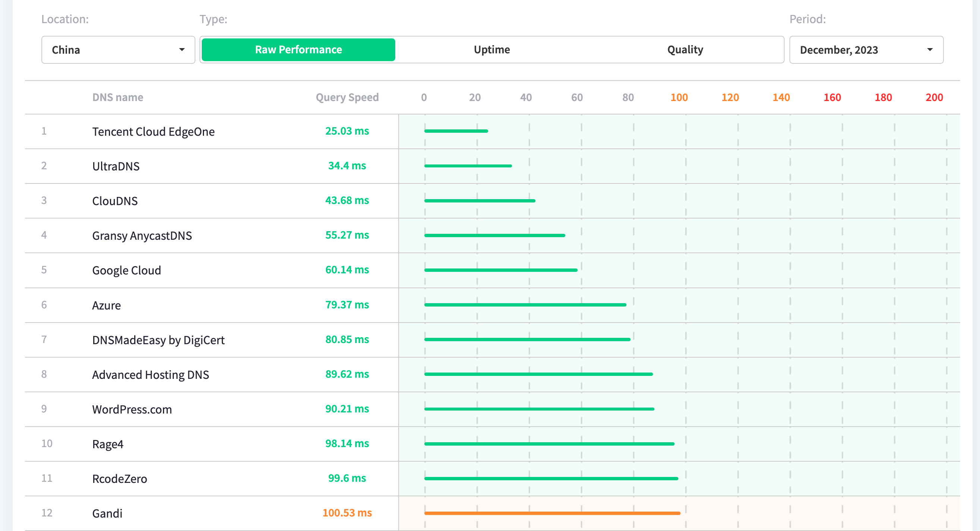Click the Location dropdown caret arrow
This screenshot has width=980, height=531.
182,50
